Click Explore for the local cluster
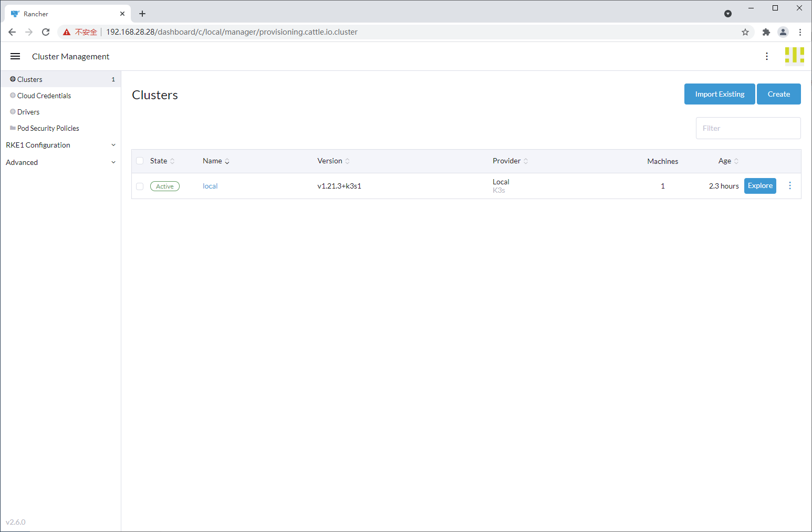The width and height of the screenshot is (812, 532). 760,185
